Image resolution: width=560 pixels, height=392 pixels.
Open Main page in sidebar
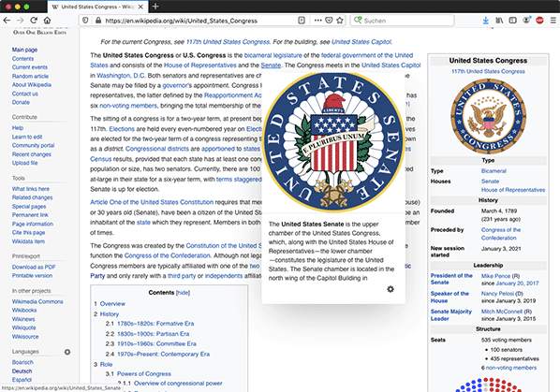[x=24, y=50]
